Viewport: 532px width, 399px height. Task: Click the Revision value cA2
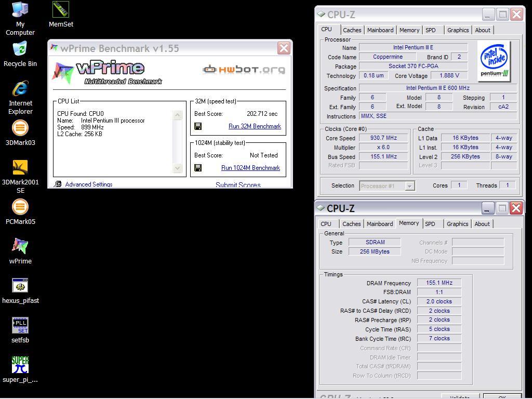coord(503,107)
